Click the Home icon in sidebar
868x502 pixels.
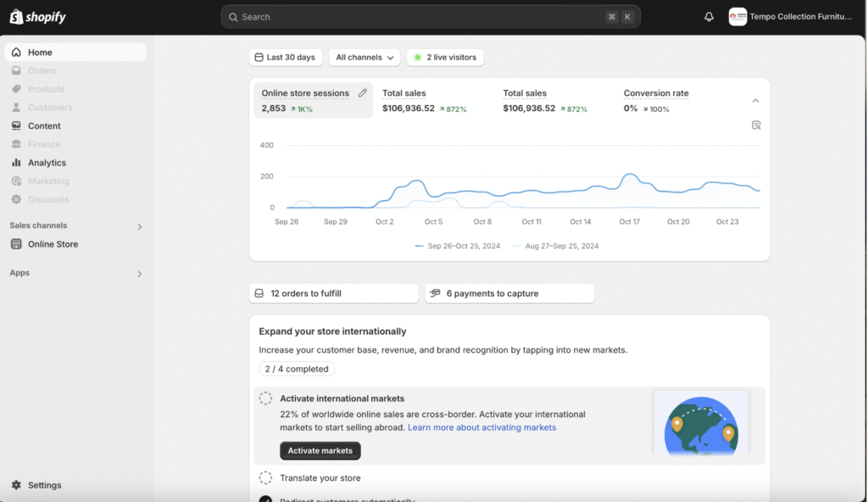pyautogui.click(x=16, y=52)
